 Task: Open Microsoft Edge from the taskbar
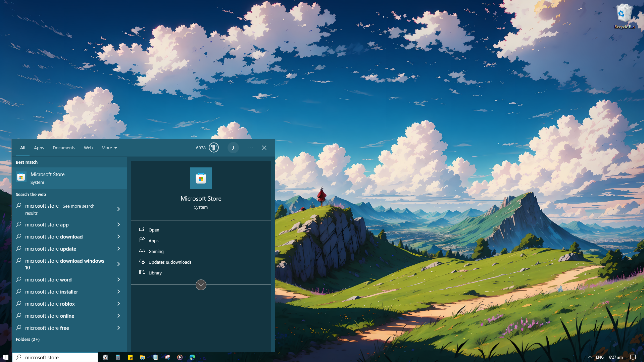tap(192, 357)
